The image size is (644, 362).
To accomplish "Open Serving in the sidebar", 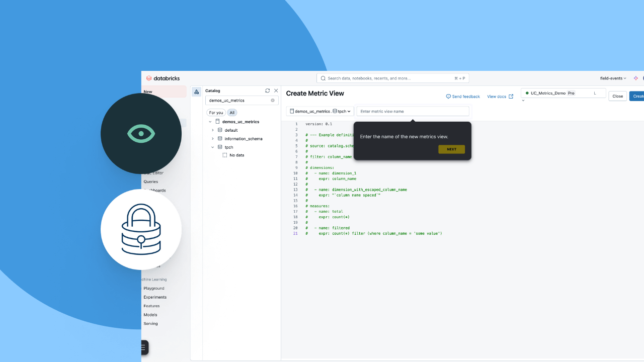I will point(150,323).
